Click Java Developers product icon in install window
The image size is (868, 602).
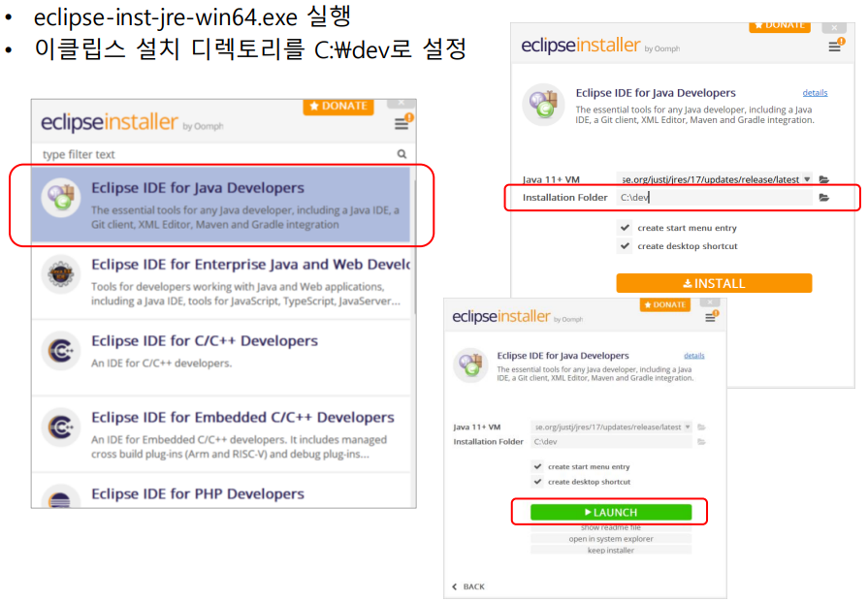[544, 104]
